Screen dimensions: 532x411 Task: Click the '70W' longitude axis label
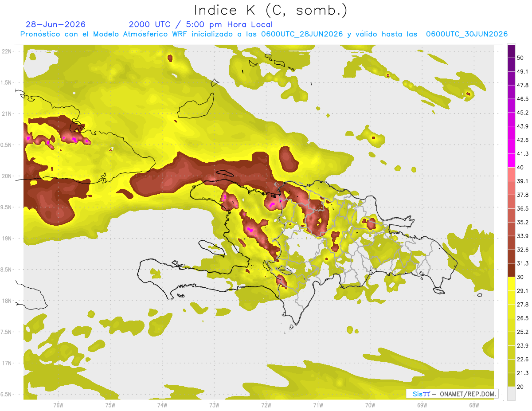pos(370,405)
